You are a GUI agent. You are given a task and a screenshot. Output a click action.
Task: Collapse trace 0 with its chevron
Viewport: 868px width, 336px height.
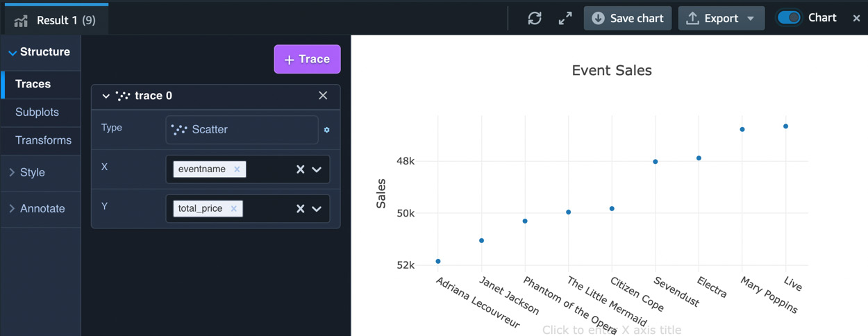coord(106,96)
